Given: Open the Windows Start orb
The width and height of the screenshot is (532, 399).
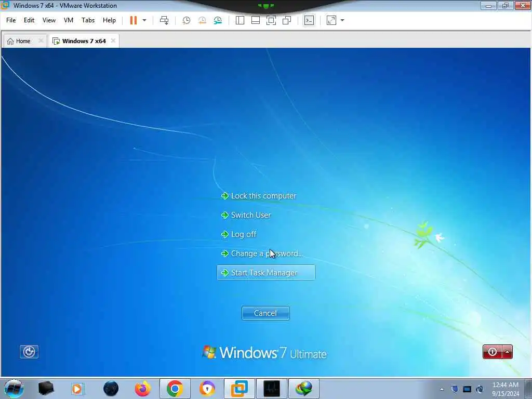Looking at the screenshot, I should click(x=14, y=389).
